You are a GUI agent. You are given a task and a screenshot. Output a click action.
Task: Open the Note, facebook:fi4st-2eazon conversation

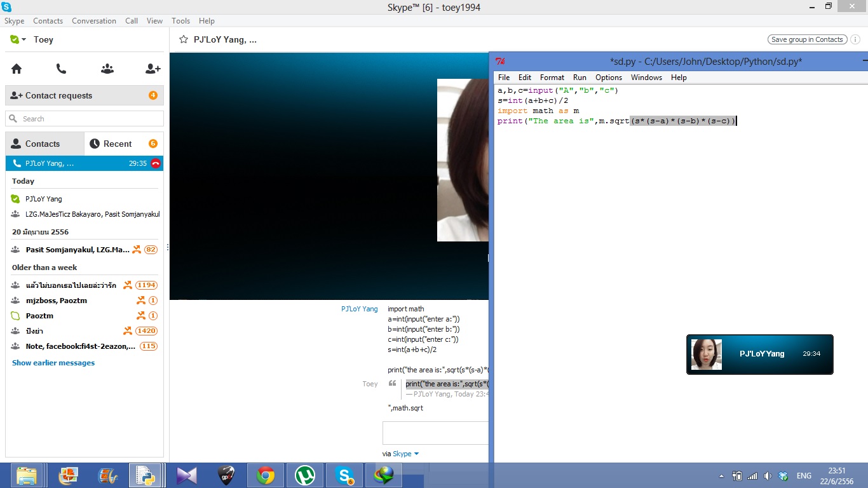pyautogui.click(x=85, y=346)
